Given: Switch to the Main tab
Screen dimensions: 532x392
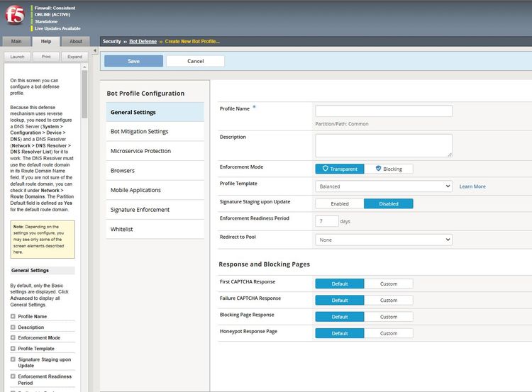Looking at the screenshot, I should pyautogui.click(x=16, y=41).
